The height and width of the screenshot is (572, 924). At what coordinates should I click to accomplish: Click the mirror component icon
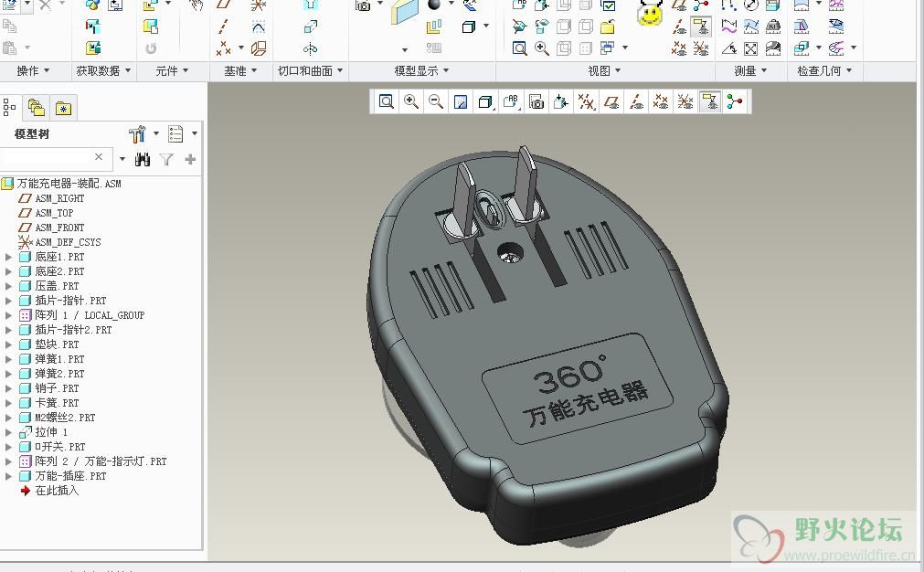coord(310,48)
